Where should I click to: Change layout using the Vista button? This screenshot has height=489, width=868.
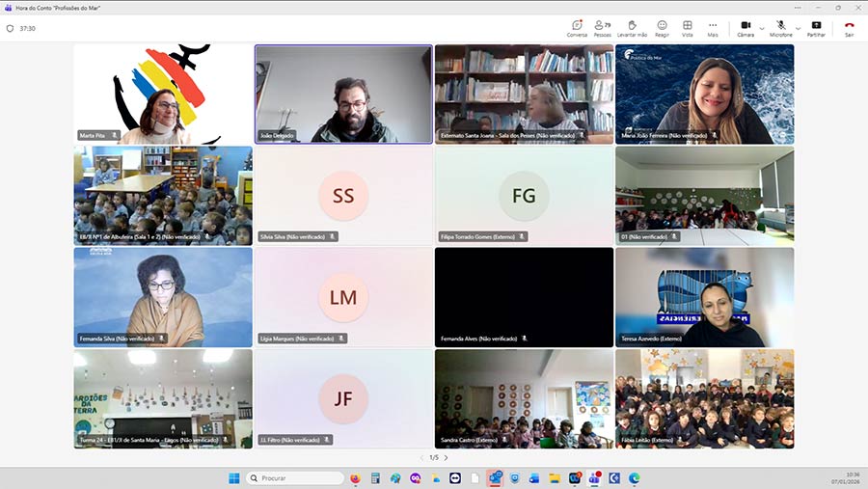point(688,28)
